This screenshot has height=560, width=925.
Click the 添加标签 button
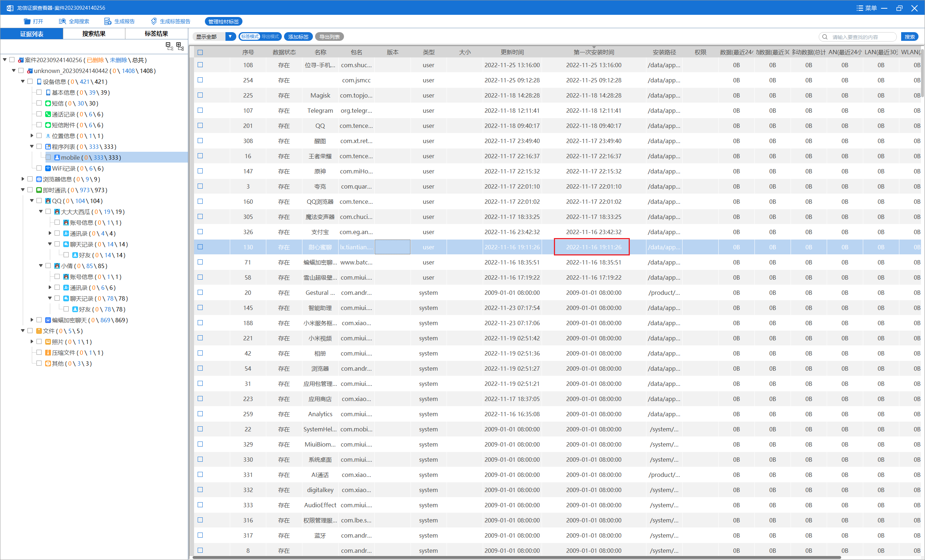pos(298,36)
